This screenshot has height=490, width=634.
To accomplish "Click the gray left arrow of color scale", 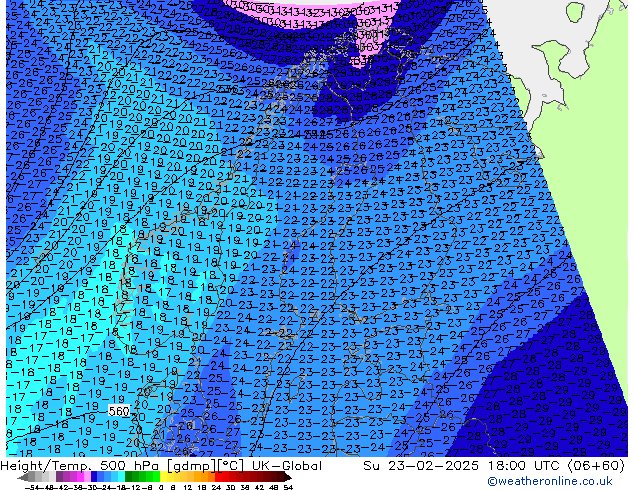I will click(23, 478).
